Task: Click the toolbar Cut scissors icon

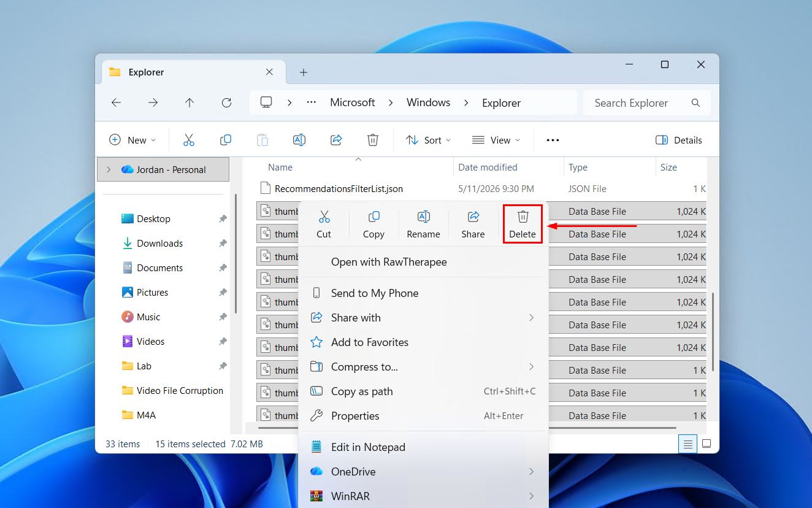Action: pyautogui.click(x=189, y=140)
